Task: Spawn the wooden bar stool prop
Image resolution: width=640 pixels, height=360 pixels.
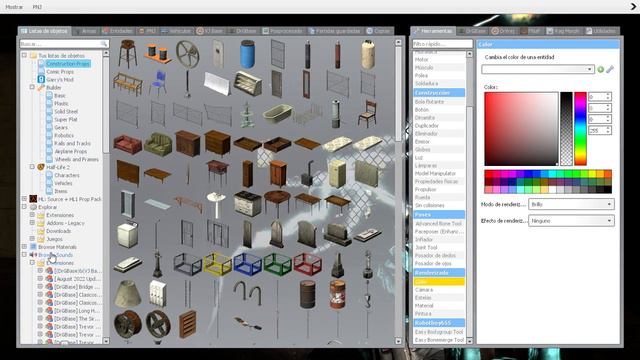Action: pyautogui.click(x=128, y=53)
